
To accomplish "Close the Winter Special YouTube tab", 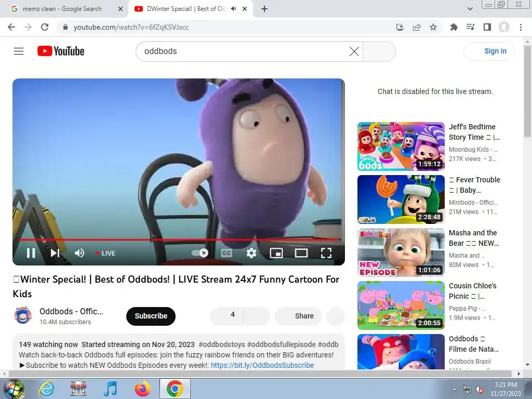I will [245, 9].
